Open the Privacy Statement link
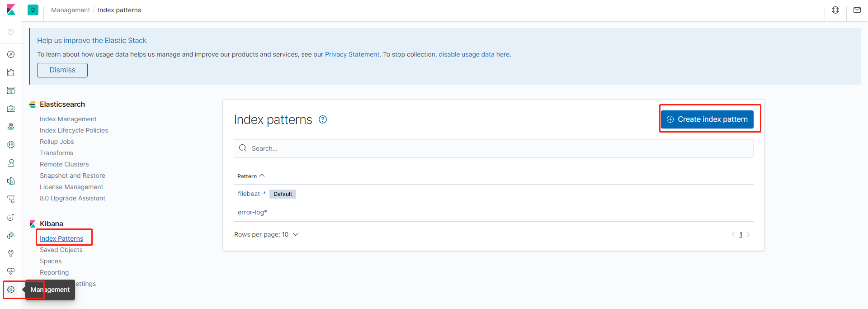Viewport: 868px width, 309px height. 352,54
